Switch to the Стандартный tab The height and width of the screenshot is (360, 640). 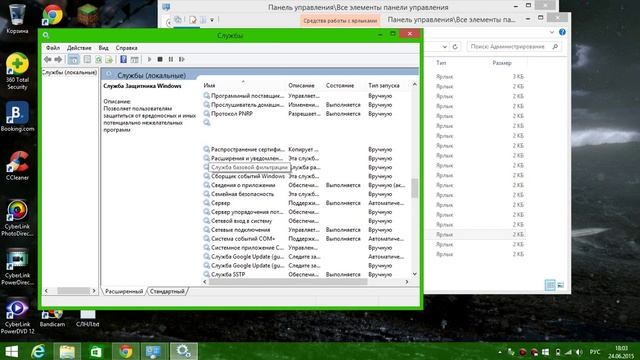pyautogui.click(x=167, y=291)
